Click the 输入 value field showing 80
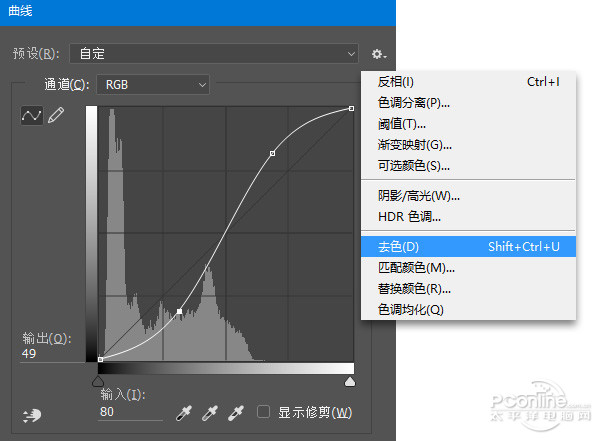 (130, 412)
